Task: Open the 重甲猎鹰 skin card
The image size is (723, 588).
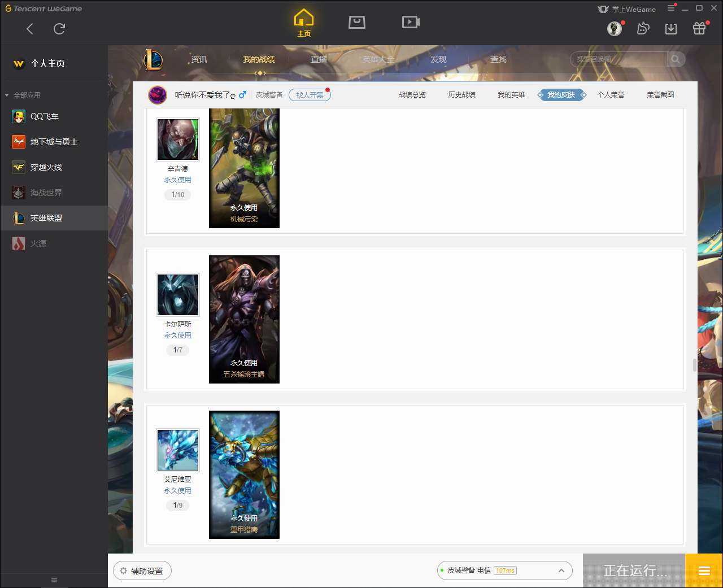Action: pyautogui.click(x=244, y=474)
